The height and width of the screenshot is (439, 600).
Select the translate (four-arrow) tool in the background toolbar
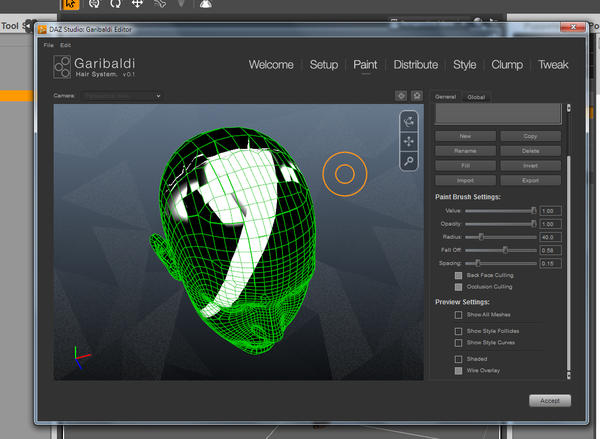[x=137, y=4]
